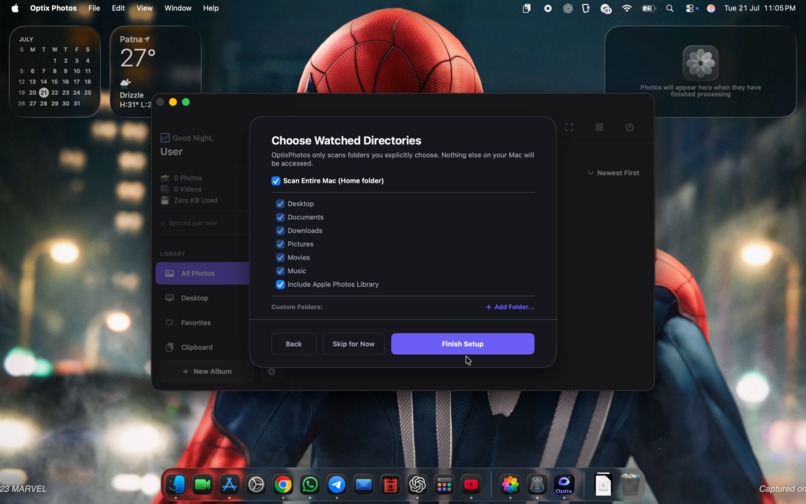806x504 pixels.
Task: Click the Photos widget on desktop
Action: pos(700,71)
